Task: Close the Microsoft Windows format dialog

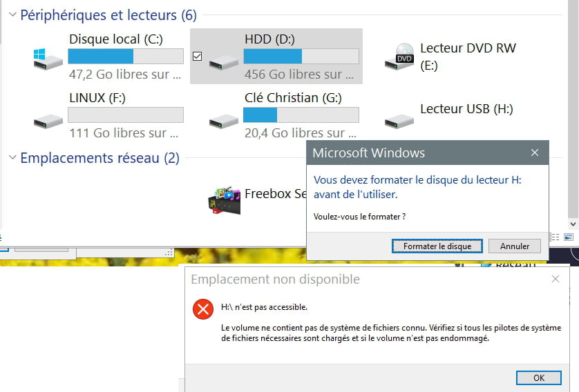Action: click(535, 153)
